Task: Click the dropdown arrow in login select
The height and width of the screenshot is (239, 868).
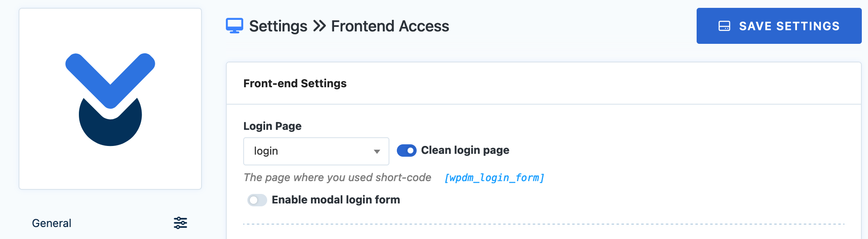Action: click(377, 152)
